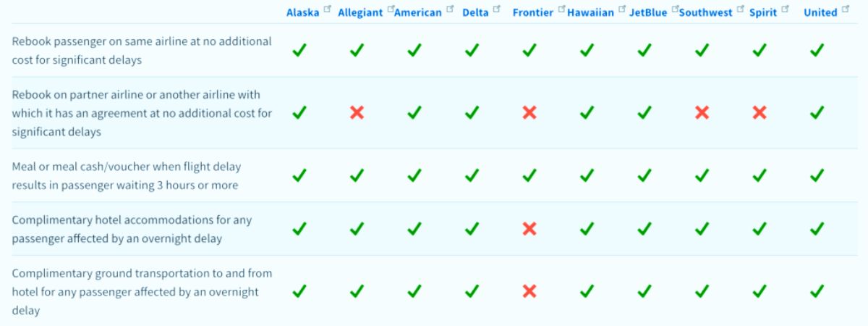Click the green checkmark for Alaska same-airline rebooking
The image size is (868, 326).
pyautogui.click(x=299, y=51)
